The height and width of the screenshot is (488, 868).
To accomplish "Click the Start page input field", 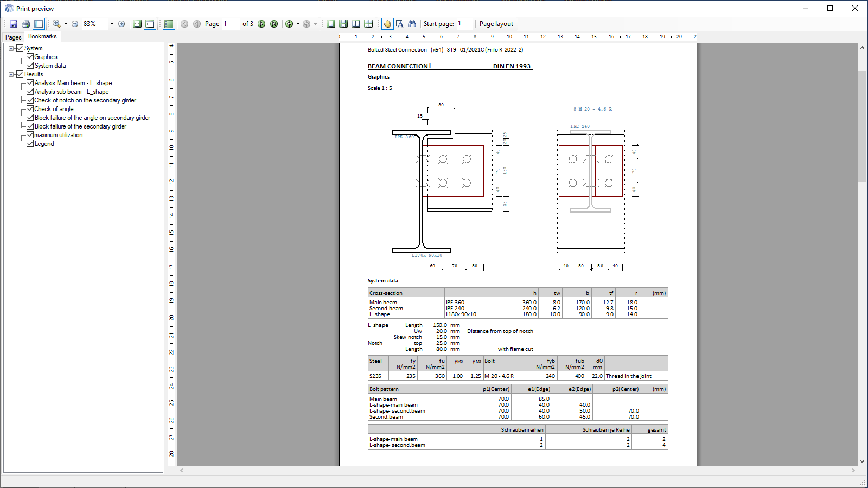I will coord(465,24).
